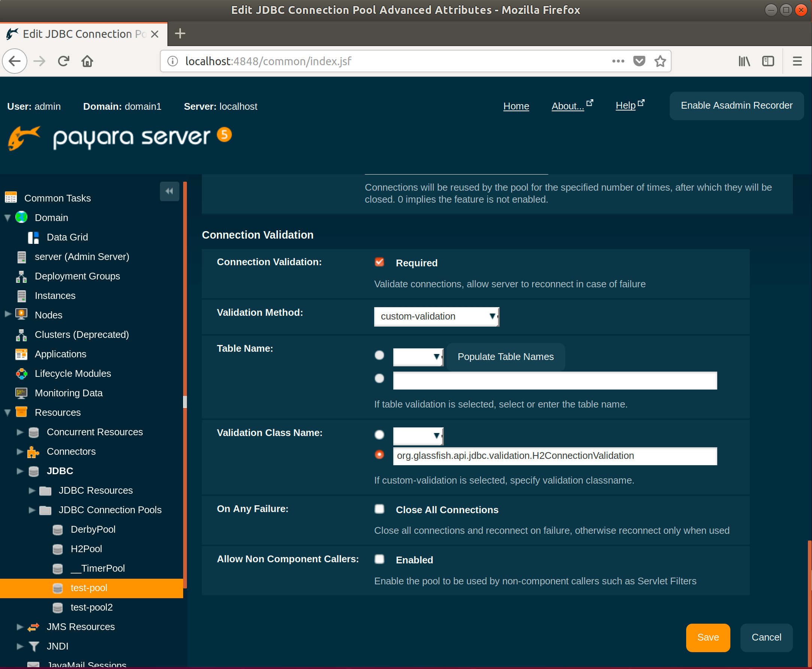Click the Connectors puzzle piece icon
Image resolution: width=812 pixels, height=669 pixels.
tap(34, 452)
